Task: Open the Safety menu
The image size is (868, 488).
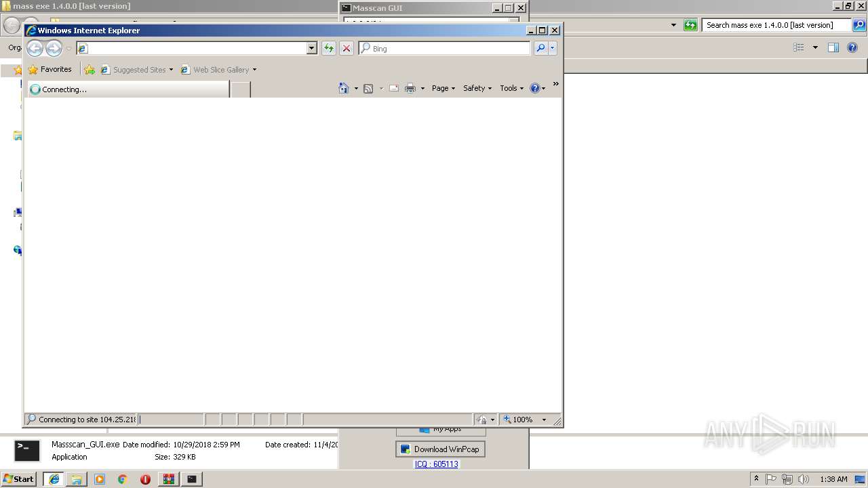Action: (x=477, y=88)
